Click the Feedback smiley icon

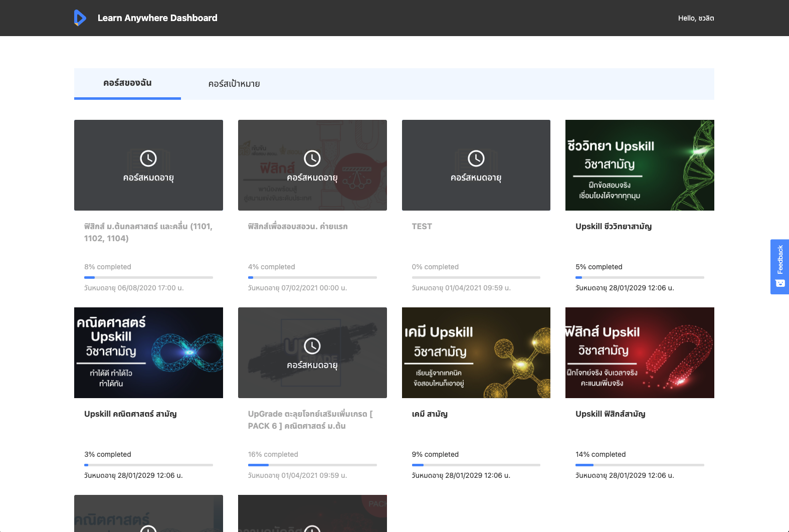[x=780, y=283]
